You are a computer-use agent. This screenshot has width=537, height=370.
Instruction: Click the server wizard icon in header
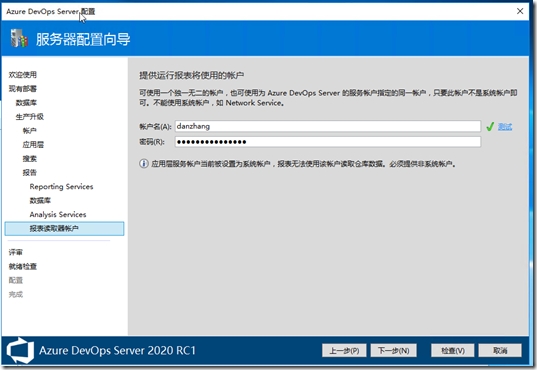click(19, 38)
